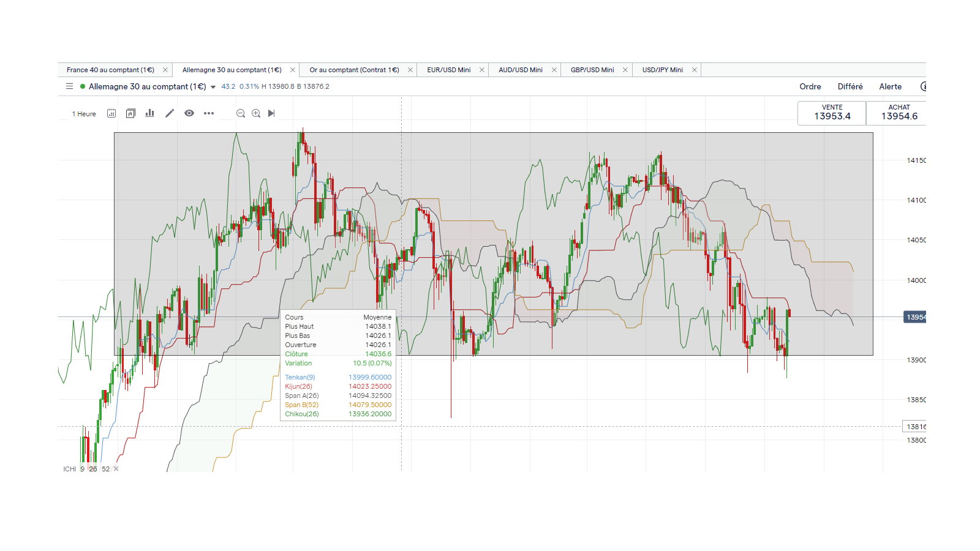980x551 pixels.
Task: Select the pencil drawing tool
Action: [x=170, y=113]
